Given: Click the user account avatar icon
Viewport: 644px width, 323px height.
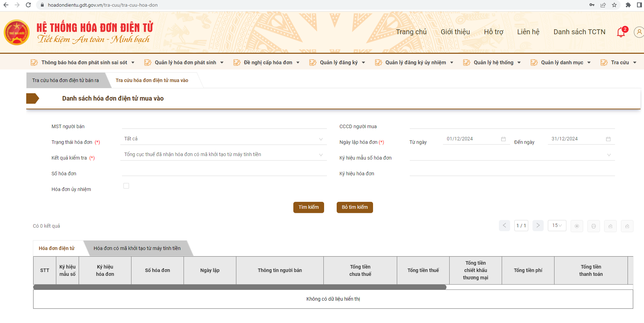Looking at the screenshot, I should click(639, 32).
